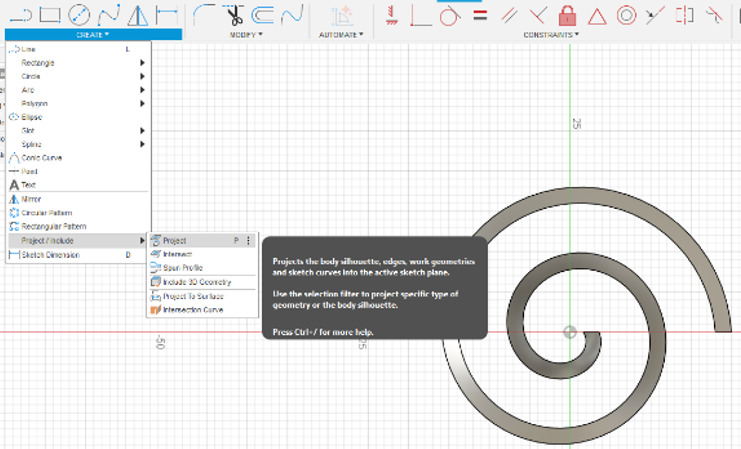This screenshot has width=741, height=449.
Task: Select Intersection Curve in the submenu
Action: [202, 310]
